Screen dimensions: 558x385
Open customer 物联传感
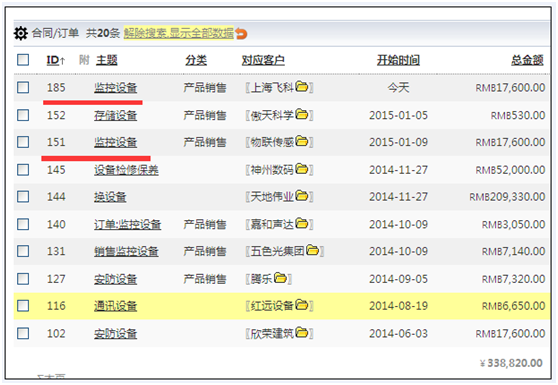coord(272,142)
